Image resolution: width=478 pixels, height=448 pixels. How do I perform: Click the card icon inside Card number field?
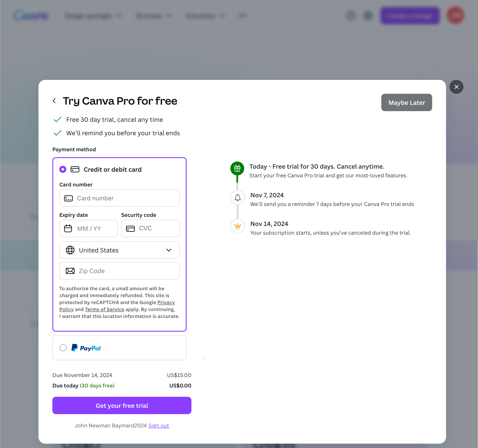[68, 198]
